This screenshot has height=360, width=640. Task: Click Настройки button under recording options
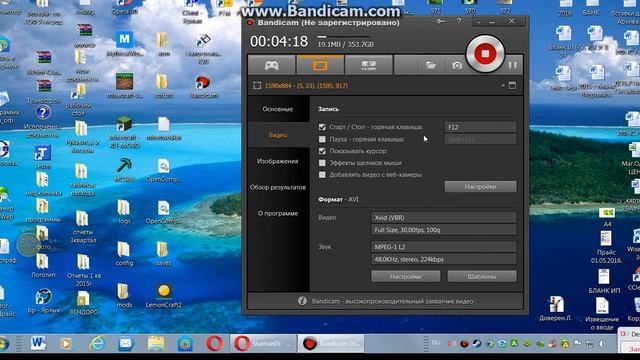tap(480, 187)
